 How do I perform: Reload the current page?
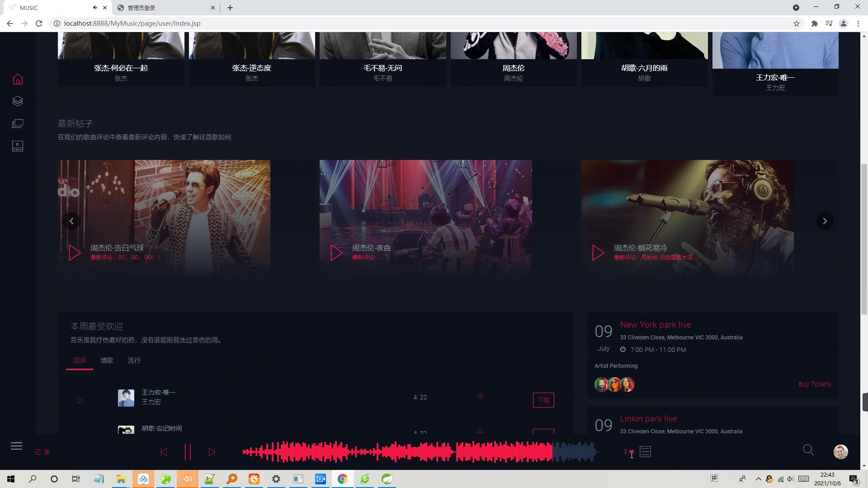tap(39, 23)
